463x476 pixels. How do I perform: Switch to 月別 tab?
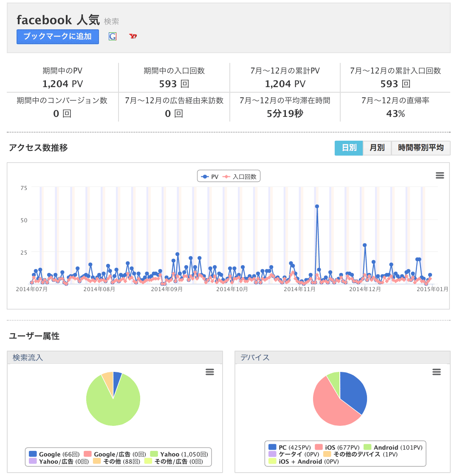(377, 148)
